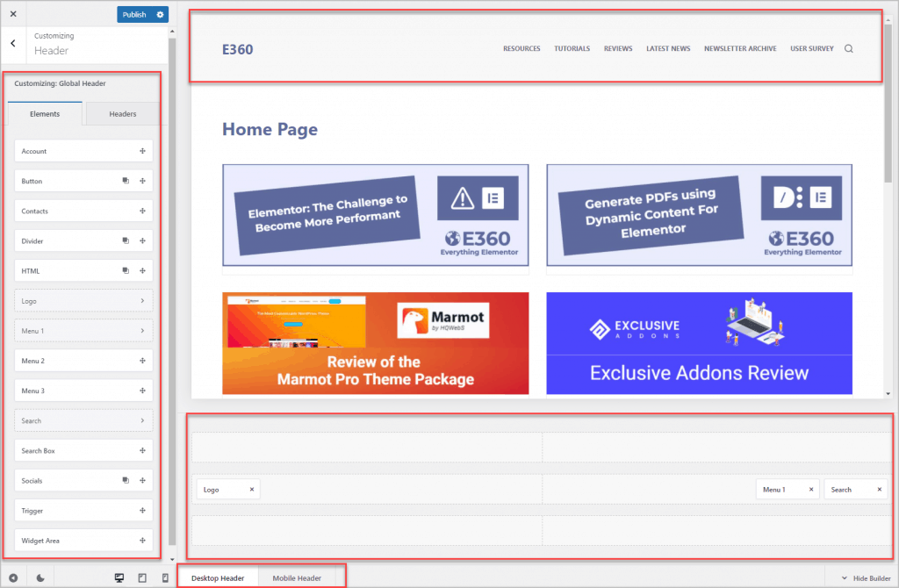
Task: Click the Trigger element move icon
Action: (x=142, y=510)
